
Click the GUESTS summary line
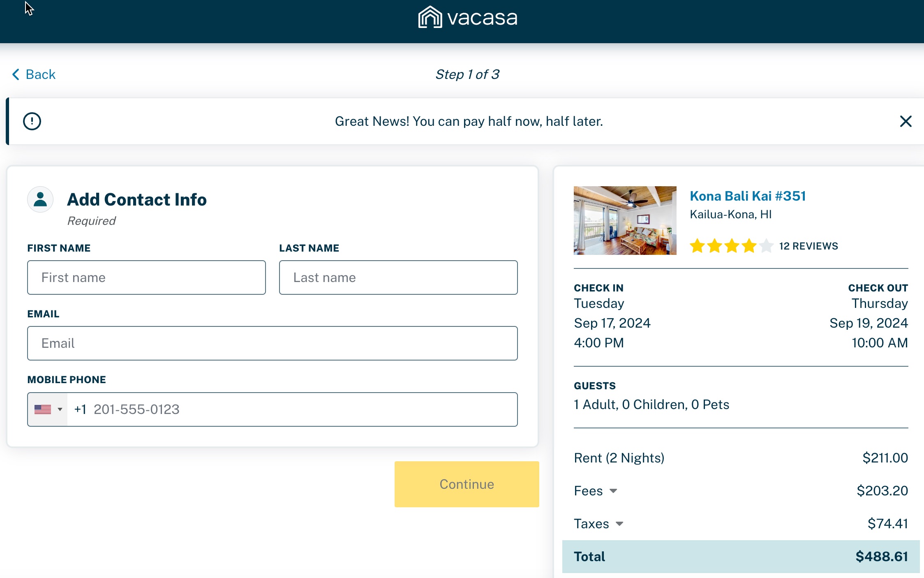tap(651, 404)
